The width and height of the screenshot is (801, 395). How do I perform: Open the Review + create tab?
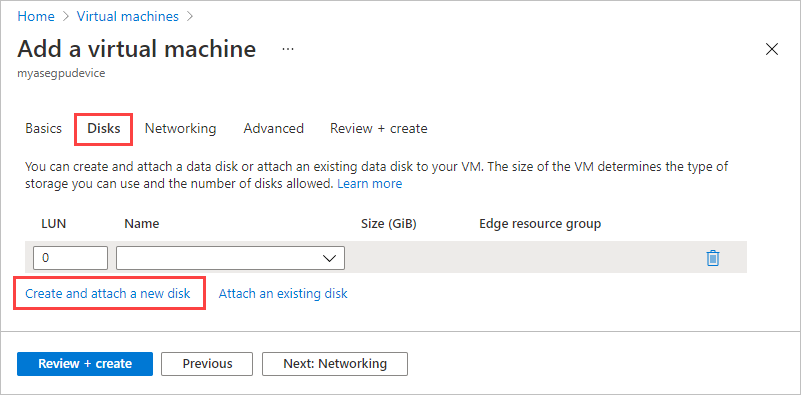pos(379,128)
